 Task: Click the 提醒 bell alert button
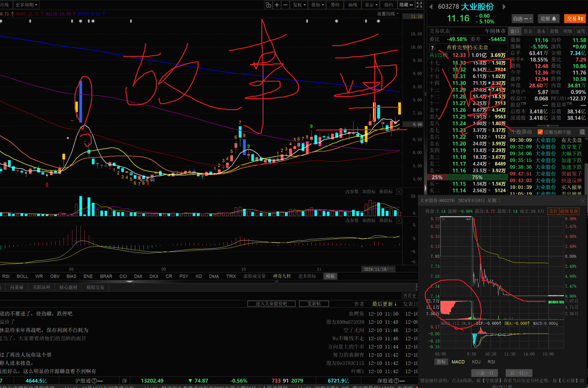(548, 19)
